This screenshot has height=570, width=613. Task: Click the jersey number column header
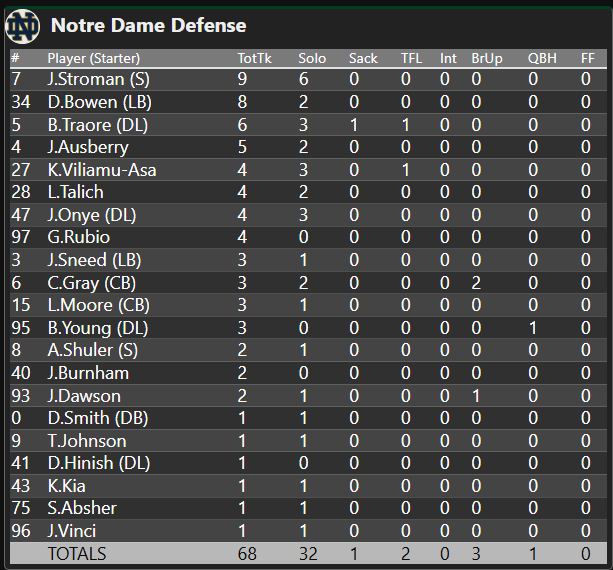tap(15, 58)
